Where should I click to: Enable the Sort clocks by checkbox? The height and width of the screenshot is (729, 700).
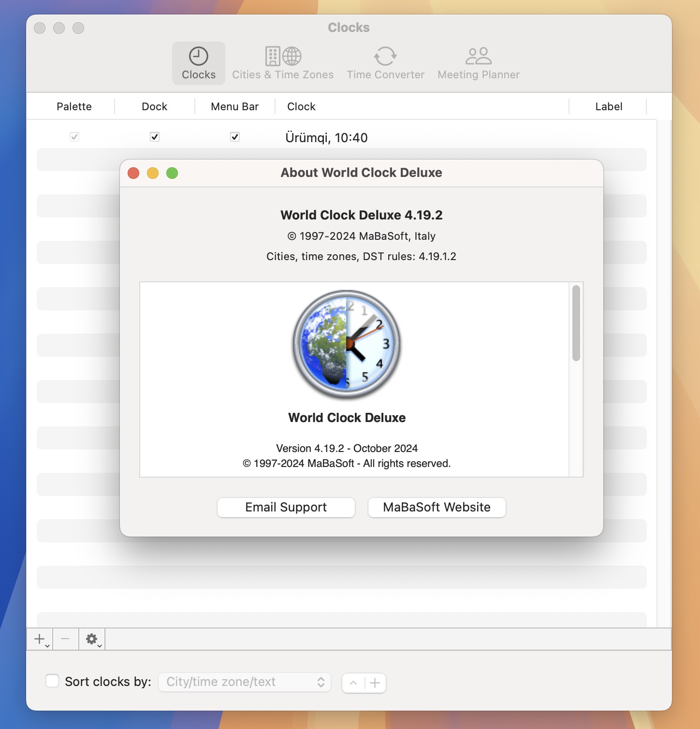(x=52, y=681)
